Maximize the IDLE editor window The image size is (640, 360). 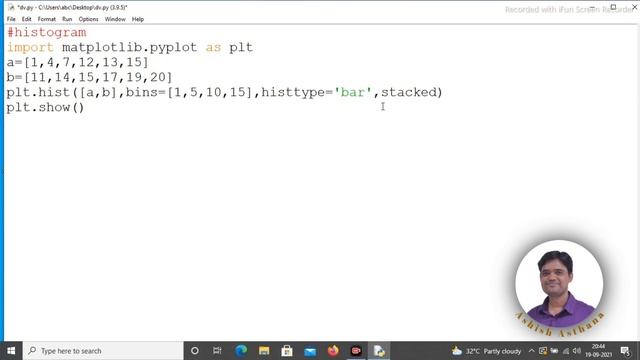[613, 7]
